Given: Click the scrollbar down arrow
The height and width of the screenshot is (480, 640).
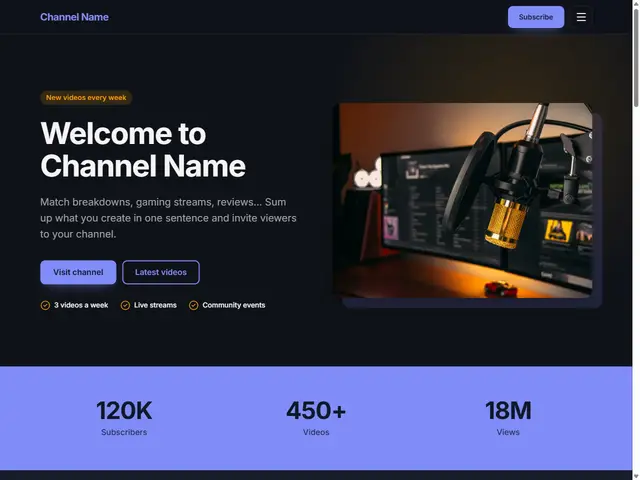Looking at the screenshot, I should point(636,476).
